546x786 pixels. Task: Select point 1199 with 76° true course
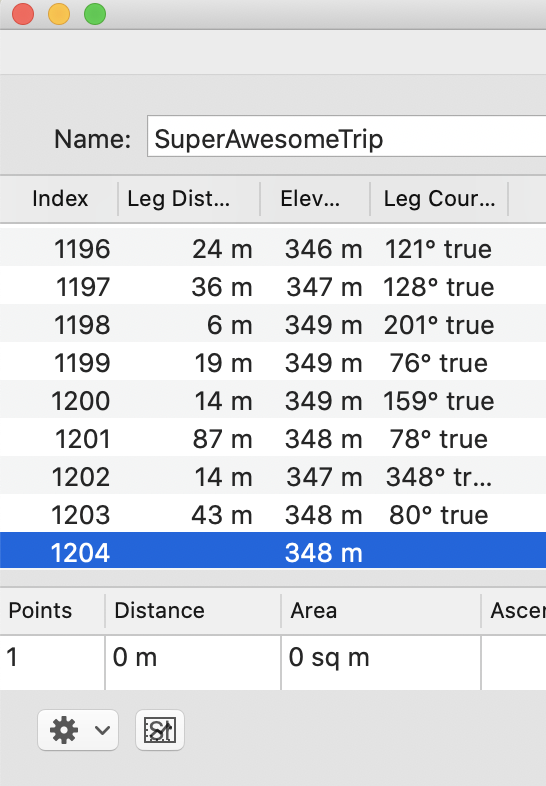pos(273,363)
